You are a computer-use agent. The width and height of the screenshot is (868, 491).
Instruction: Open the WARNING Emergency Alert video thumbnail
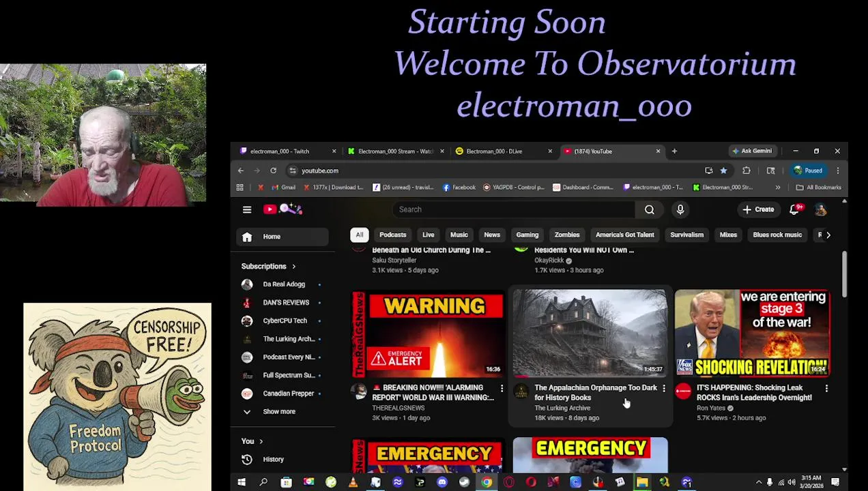click(428, 334)
